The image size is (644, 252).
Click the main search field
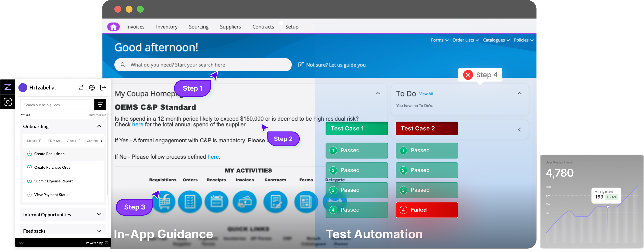click(x=203, y=65)
